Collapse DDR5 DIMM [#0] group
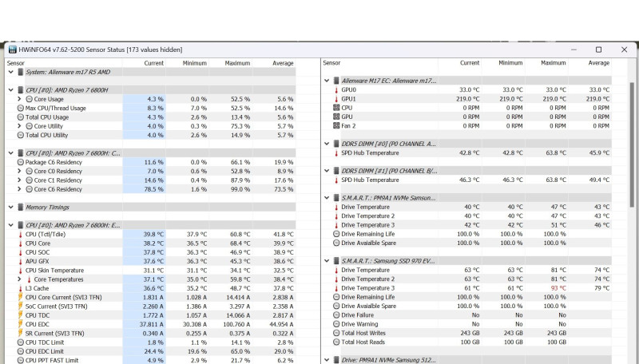639x364 pixels. pos(327,144)
